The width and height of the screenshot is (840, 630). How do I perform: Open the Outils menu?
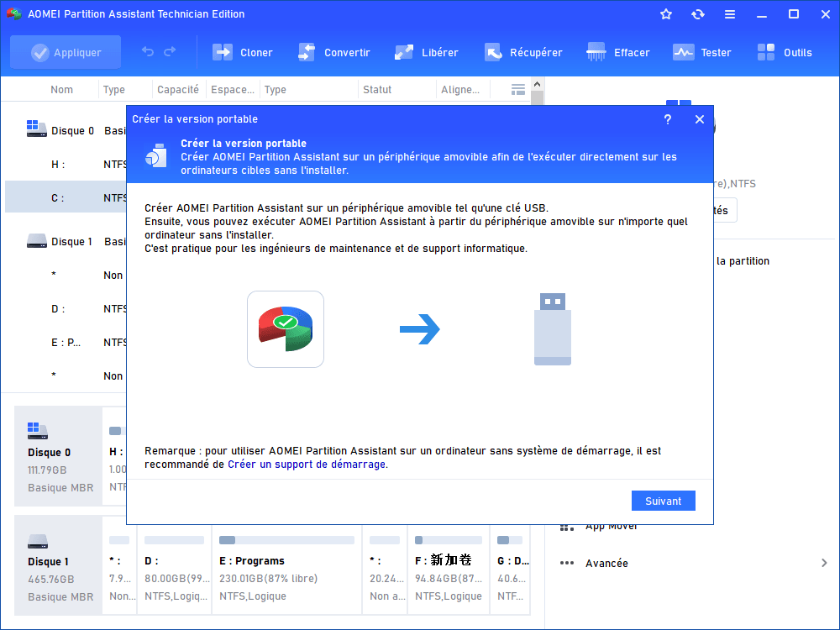pos(785,52)
